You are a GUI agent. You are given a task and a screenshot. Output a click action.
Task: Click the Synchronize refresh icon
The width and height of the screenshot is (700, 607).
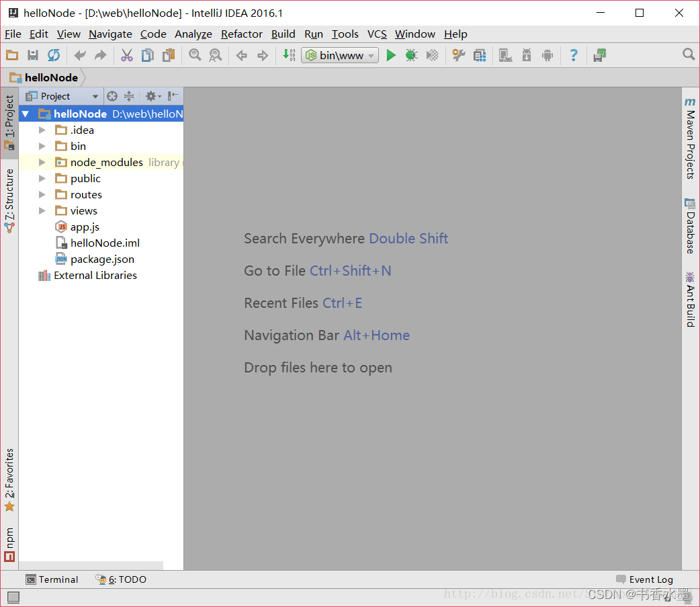click(54, 55)
